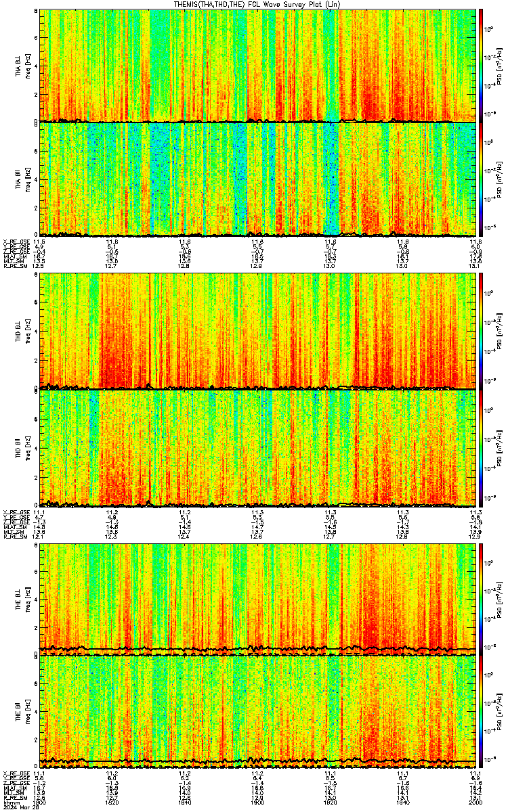Click the PSD color bar beside THE B-perpendicular
This screenshot has height=812, width=508.
pos(481,598)
